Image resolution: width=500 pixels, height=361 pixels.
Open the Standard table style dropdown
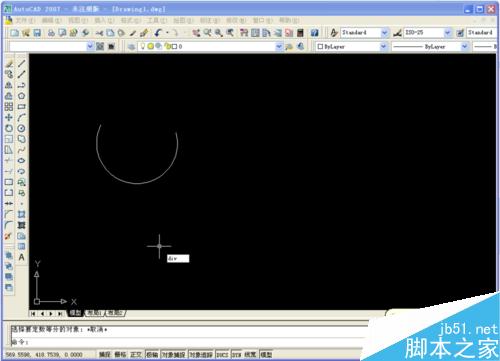tap(481, 33)
